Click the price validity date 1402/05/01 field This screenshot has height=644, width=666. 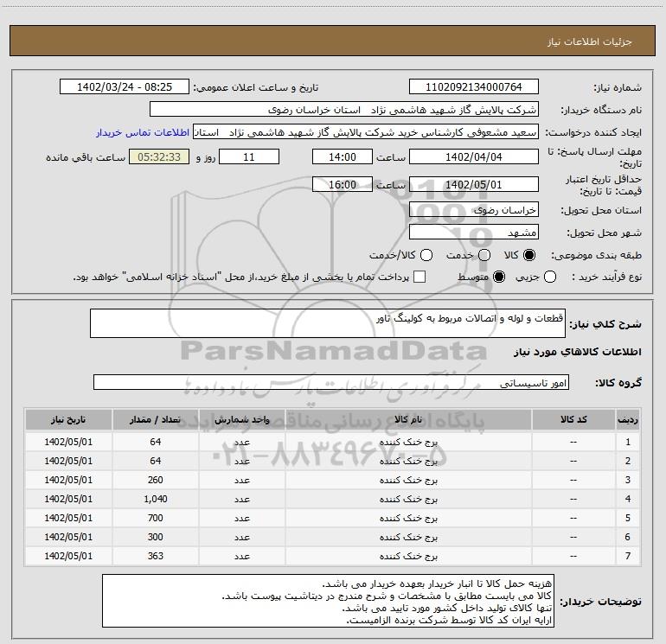[474, 185]
